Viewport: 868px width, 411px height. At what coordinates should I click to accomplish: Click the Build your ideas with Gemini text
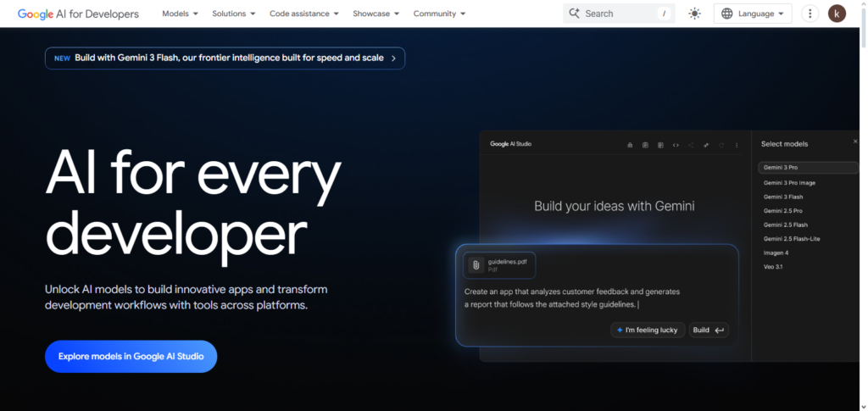pyautogui.click(x=615, y=206)
